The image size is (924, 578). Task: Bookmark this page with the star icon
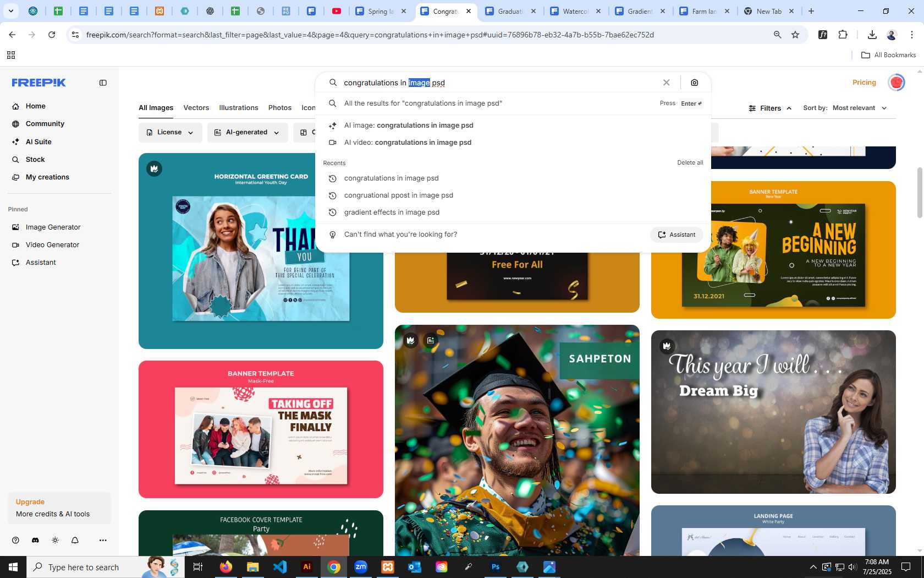(x=795, y=35)
